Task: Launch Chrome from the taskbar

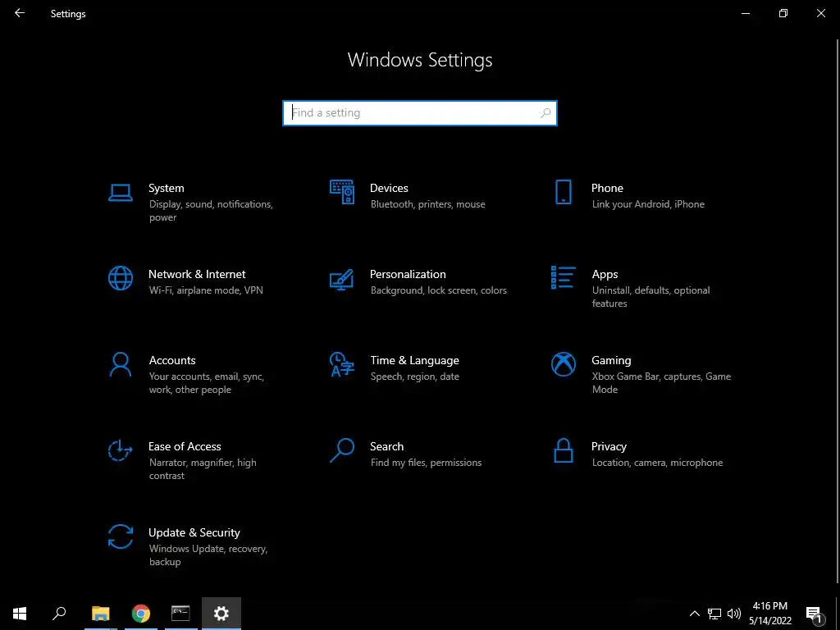Action: 141,614
